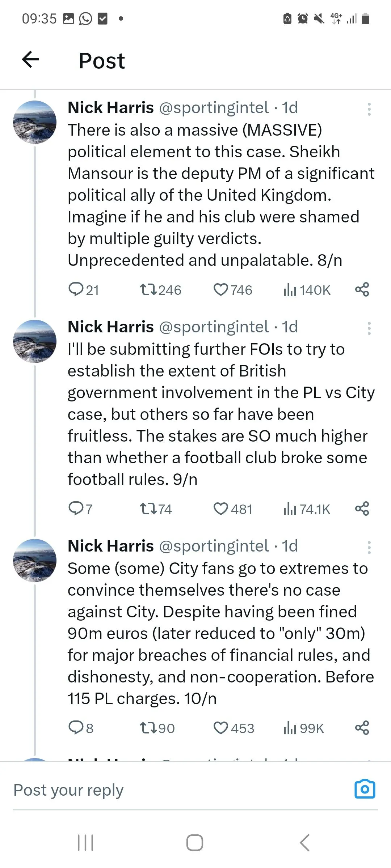Open the more options menu on 10/n post
391x868 pixels.
369,548
